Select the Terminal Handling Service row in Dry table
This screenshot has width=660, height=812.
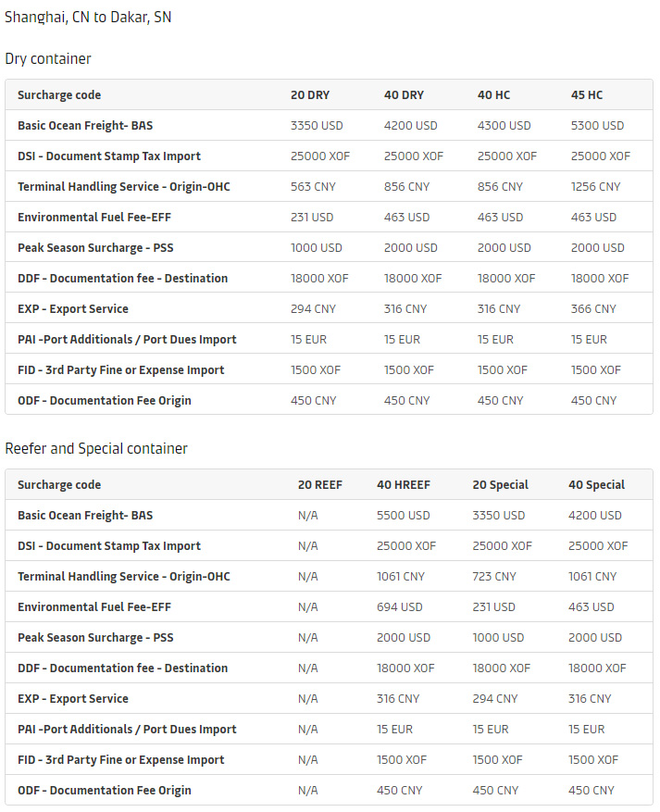(x=330, y=186)
